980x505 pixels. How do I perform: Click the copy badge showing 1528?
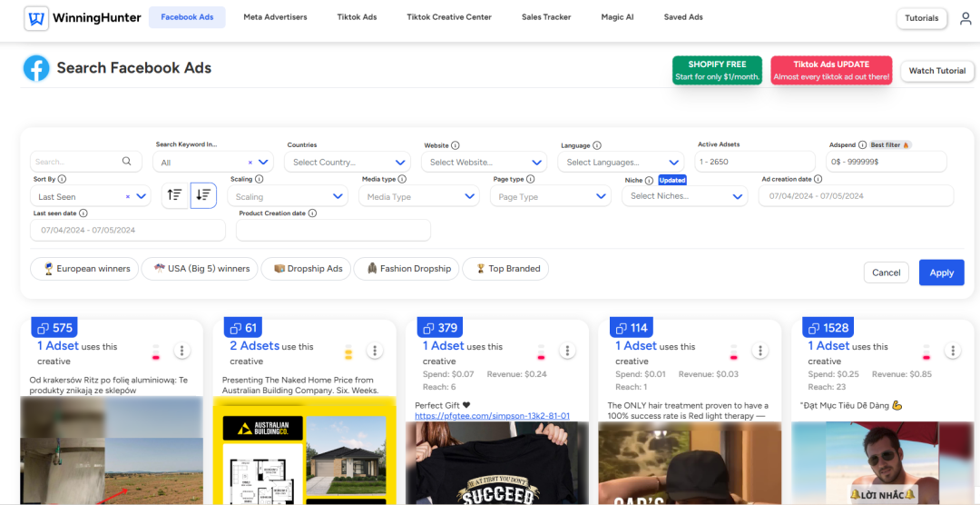tap(830, 328)
